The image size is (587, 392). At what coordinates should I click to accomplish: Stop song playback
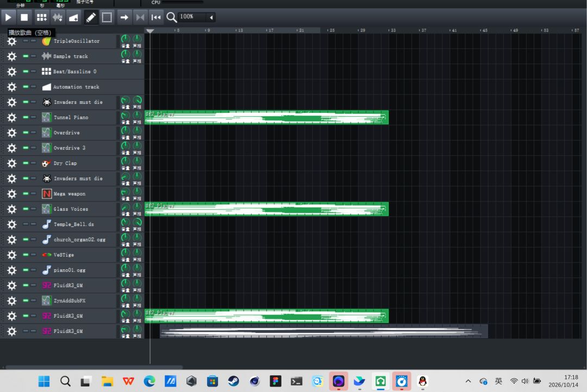coord(24,17)
